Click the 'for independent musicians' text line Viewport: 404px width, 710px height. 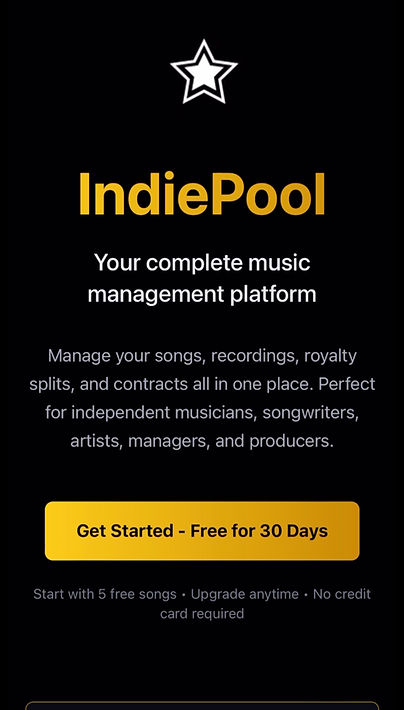point(202,413)
